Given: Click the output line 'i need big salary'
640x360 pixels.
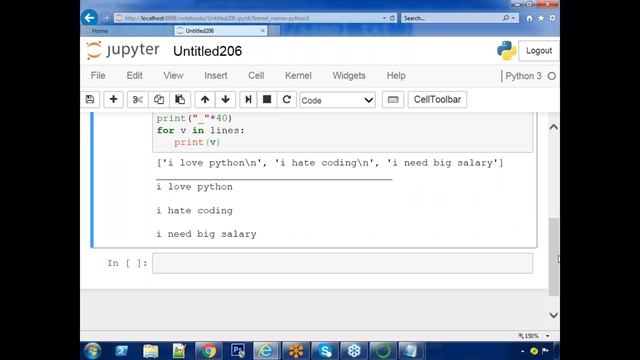Looking at the screenshot, I should 206,234.
